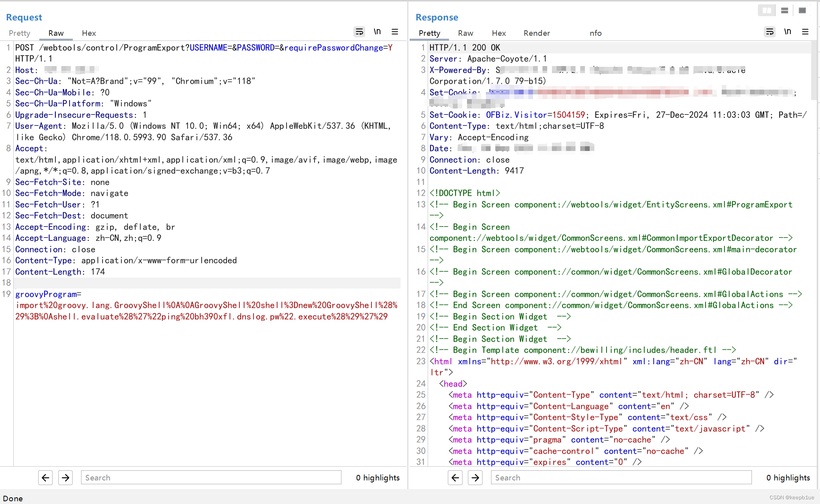Click the Upgrade-Insecure-Requests header
Viewport: 820px width, 504px height.
(x=81, y=115)
